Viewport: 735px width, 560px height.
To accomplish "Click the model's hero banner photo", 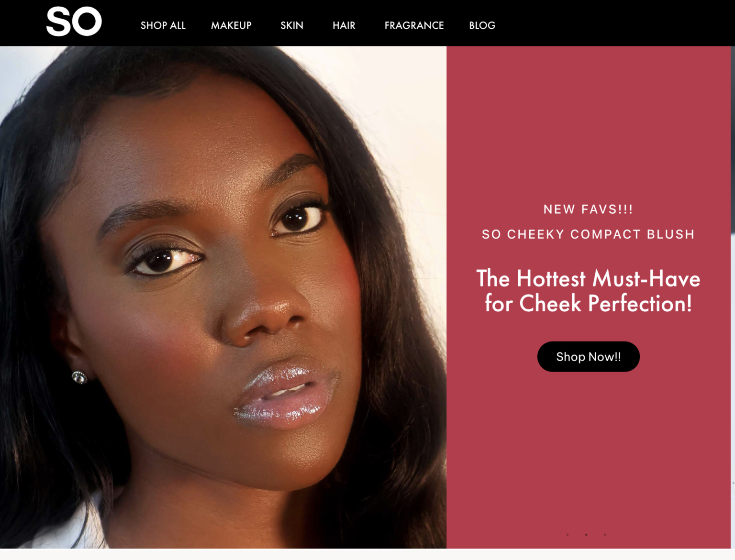I will click(223, 297).
